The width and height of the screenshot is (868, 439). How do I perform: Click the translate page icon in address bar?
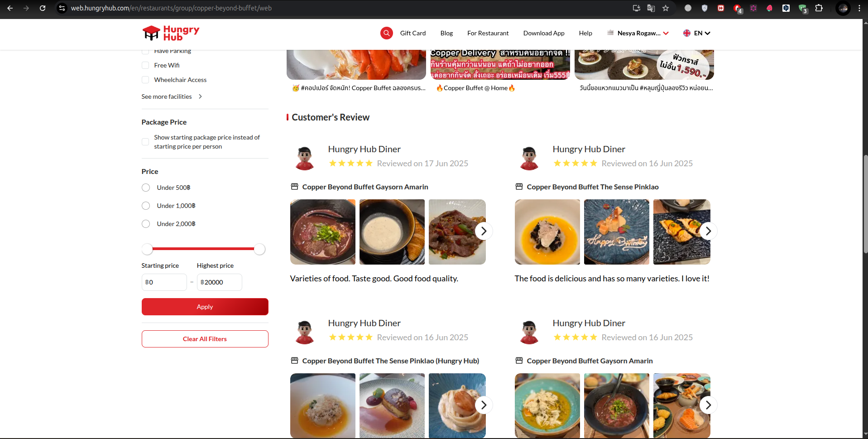coord(651,8)
